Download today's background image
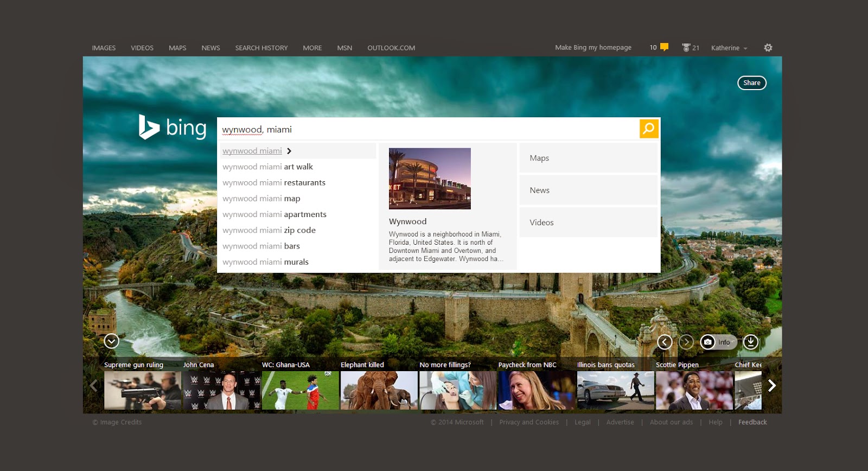This screenshot has width=868, height=471. 751,342
